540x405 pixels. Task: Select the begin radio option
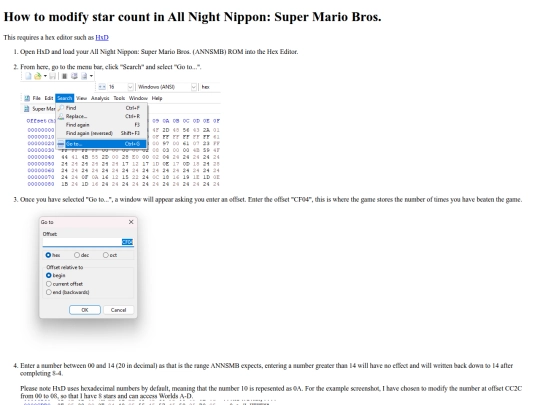pos(49,275)
